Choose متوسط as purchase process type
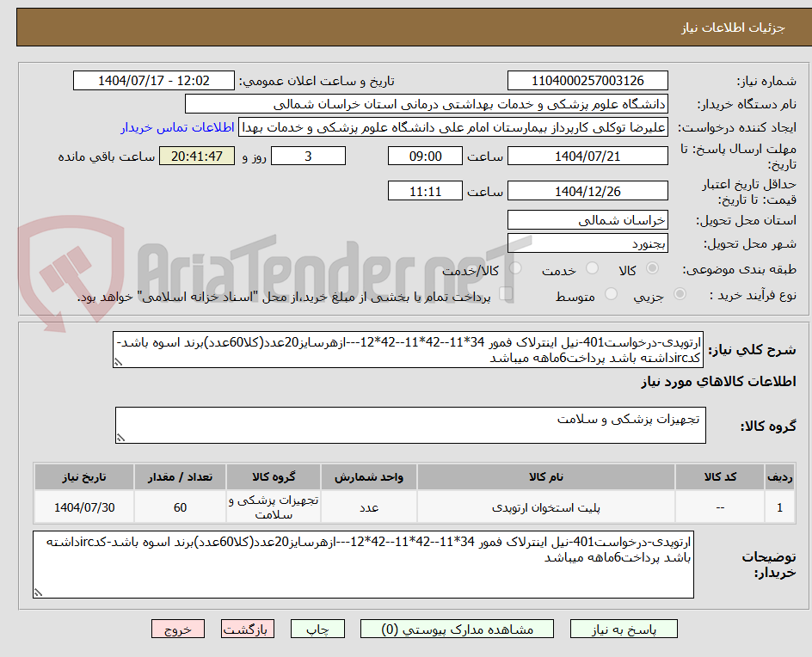812x657 pixels. [x=612, y=292]
